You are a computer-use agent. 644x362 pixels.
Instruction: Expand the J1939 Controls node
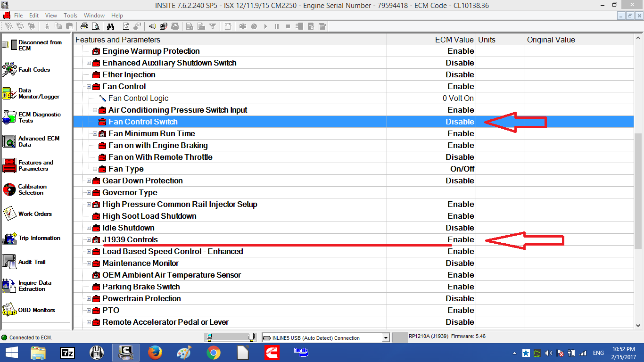(89, 239)
